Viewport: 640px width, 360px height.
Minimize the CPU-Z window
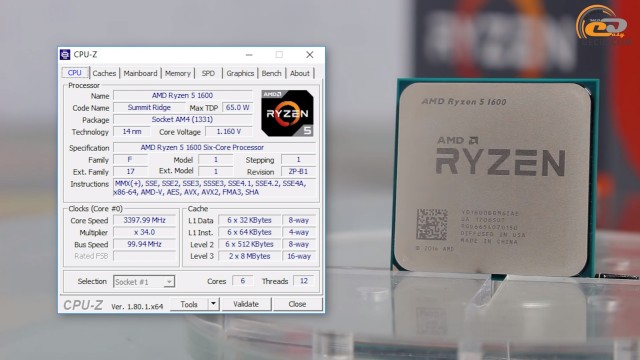(x=249, y=55)
